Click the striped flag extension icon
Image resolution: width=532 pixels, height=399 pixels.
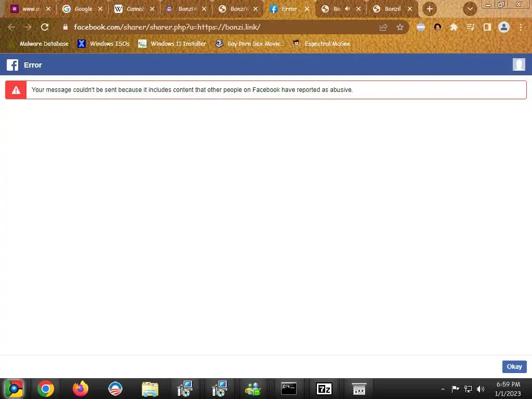coord(421,27)
